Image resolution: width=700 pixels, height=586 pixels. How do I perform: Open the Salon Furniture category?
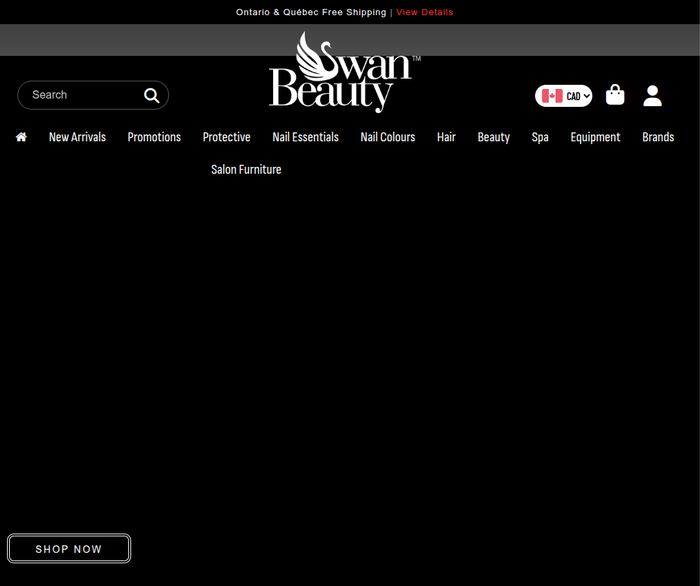pyautogui.click(x=246, y=170)
